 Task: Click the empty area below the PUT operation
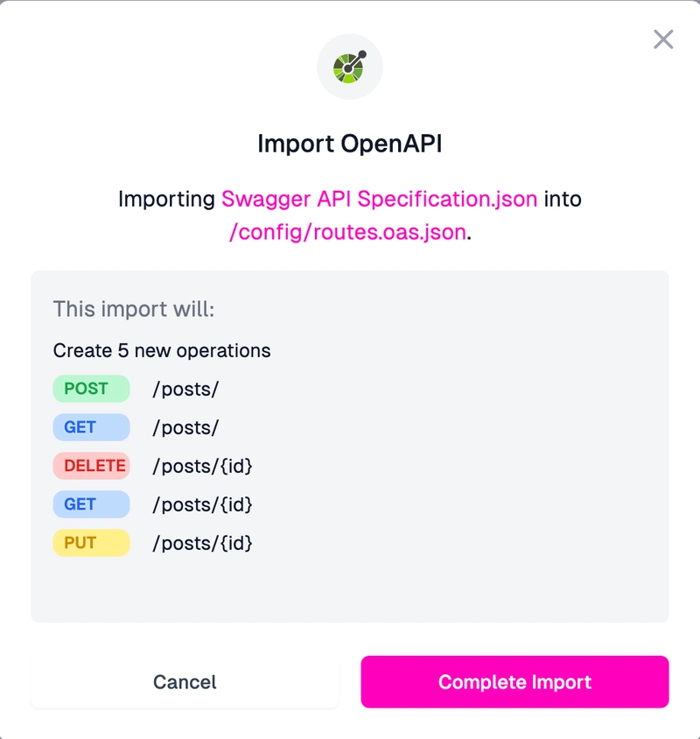[349, 589]
